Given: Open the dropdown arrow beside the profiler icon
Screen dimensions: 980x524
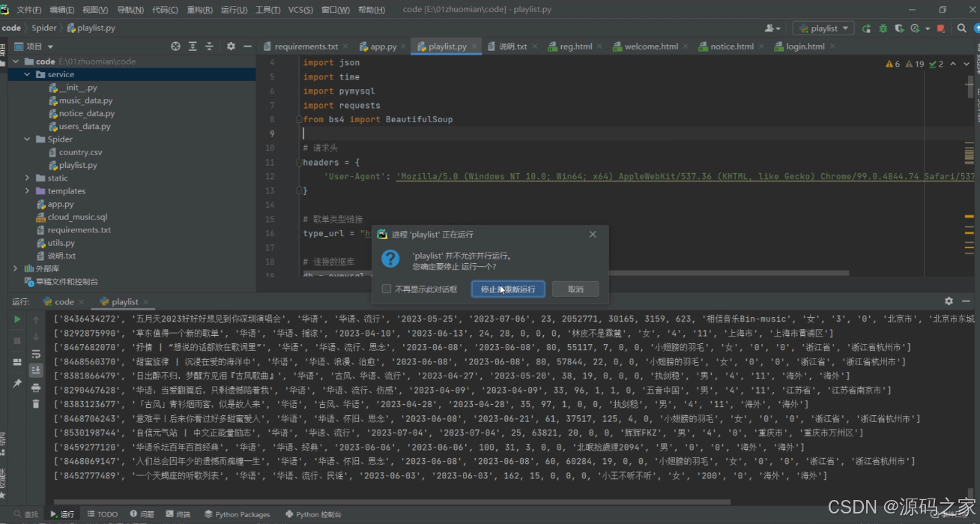Looking at the screenshot, I should pos(927,28).
